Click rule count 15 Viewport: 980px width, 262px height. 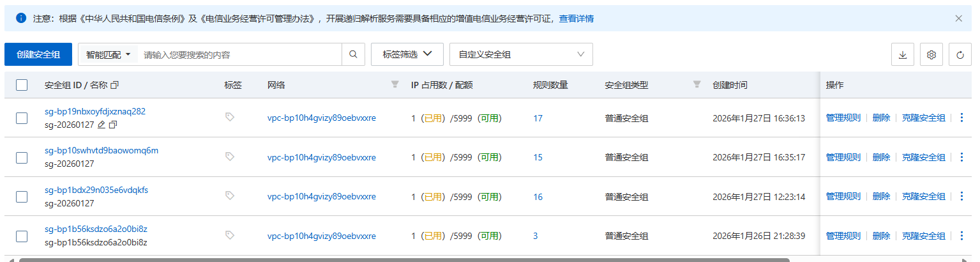click(x=538, y=157)
